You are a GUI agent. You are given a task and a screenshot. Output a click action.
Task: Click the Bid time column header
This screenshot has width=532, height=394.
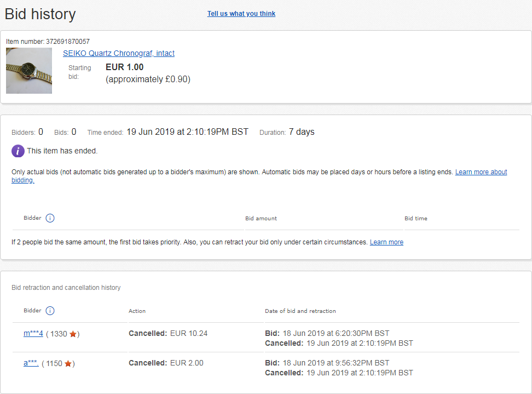[415, 219]
